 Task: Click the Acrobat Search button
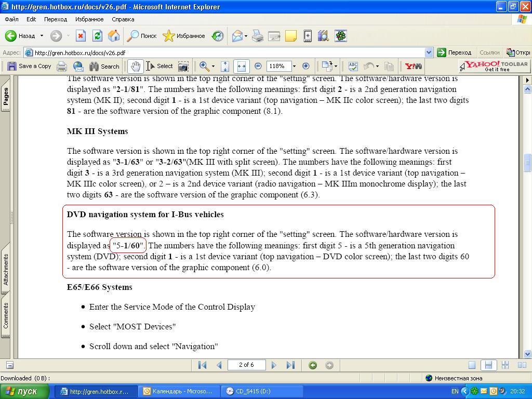click(x=104, y=66)
